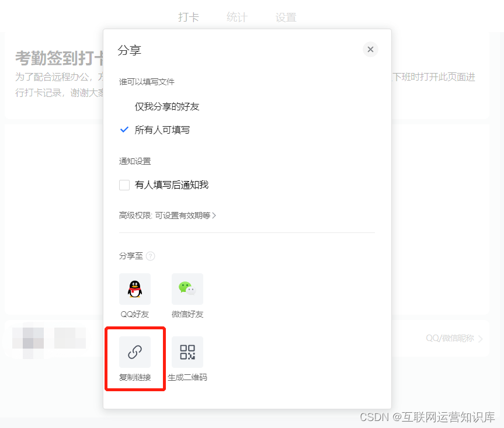Open QQ/微信昵称 field in background page
Screen dimensions: 504x428
(454, 338)
